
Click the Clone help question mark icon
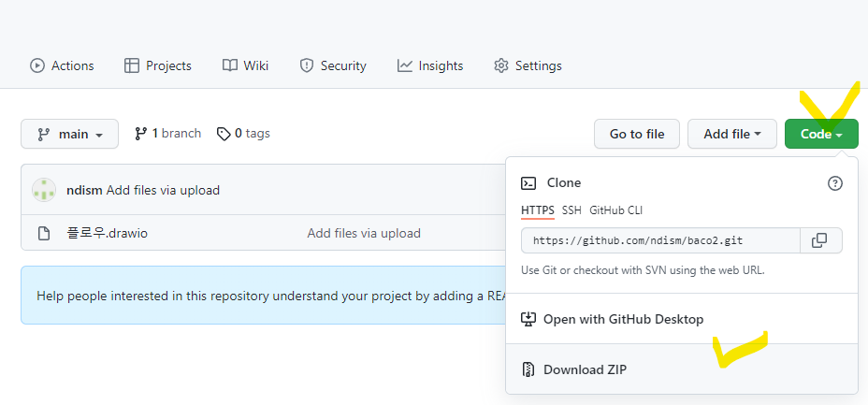834,183
